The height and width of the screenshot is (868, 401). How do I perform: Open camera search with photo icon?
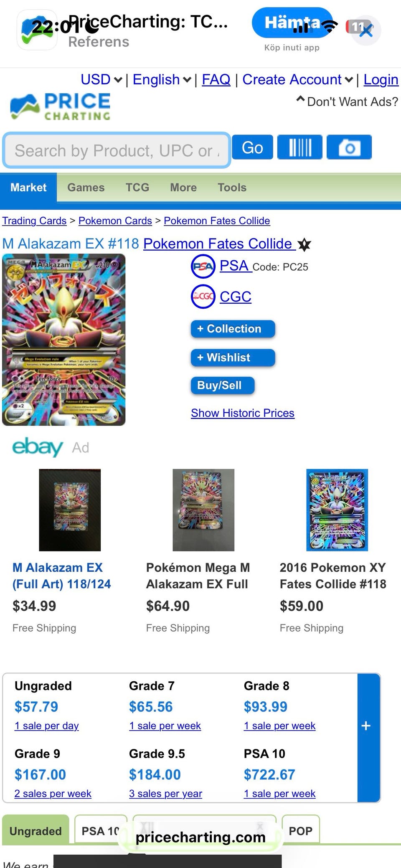pyautogui.click(x=349, y=147)
